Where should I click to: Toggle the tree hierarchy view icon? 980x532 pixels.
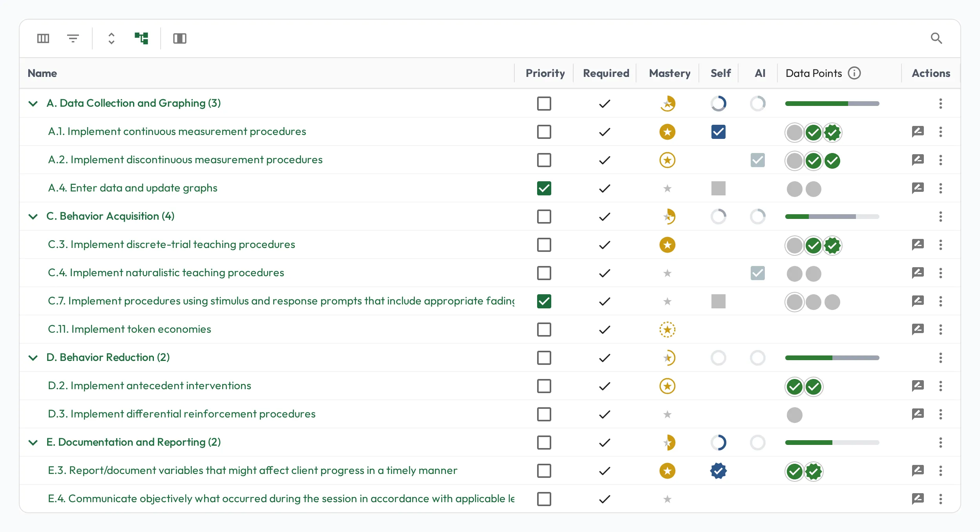coord(141,38)
